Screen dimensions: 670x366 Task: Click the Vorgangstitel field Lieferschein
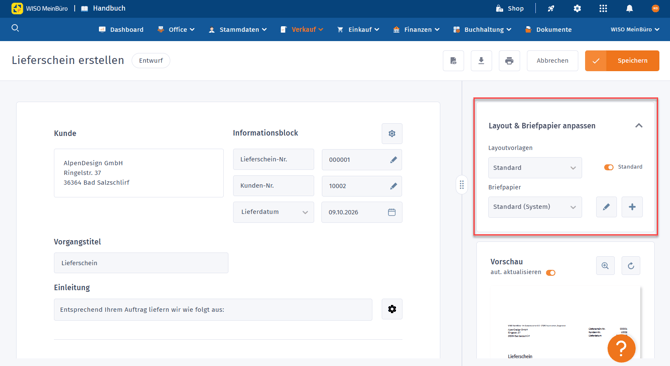point(141,263)
